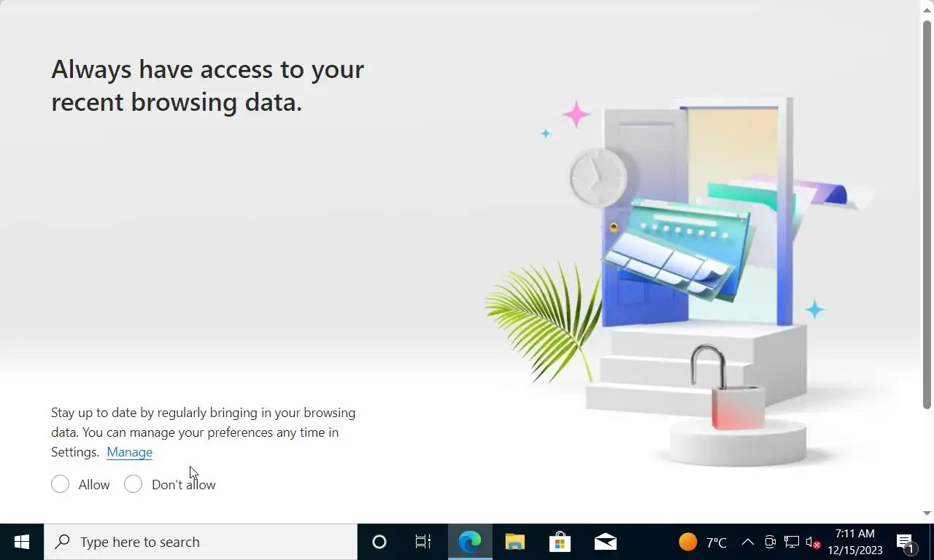The image size is (934, 560).
Task: Open the weather widget showing 7°C
Action: click(x=703, y=542)
